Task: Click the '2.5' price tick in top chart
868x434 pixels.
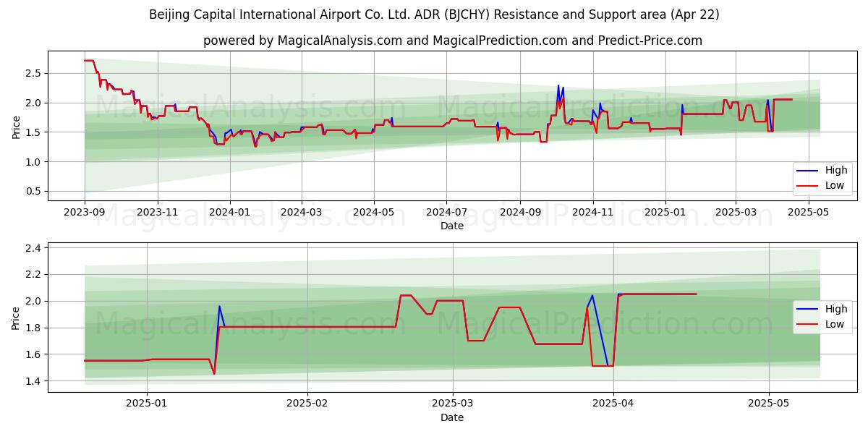Action: [x=32, y=73]
